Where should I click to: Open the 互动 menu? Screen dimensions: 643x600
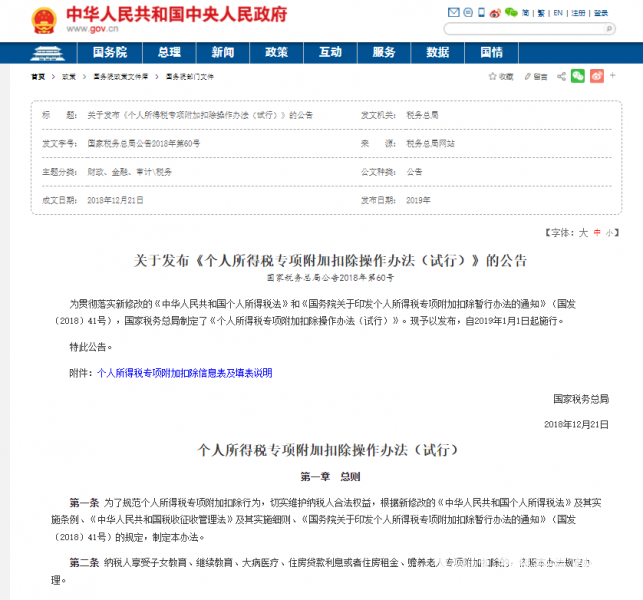click(331, 52)
